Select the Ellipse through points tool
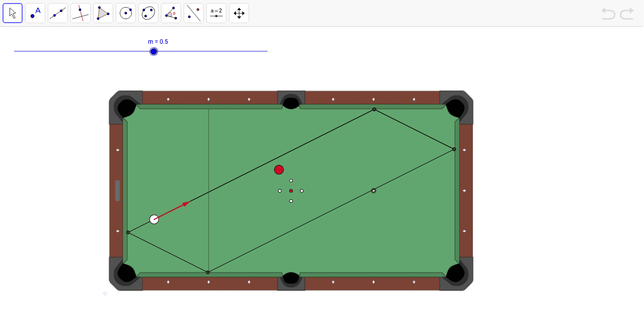Viewport: 644px width, 325px height. click(x=148, y=13)
